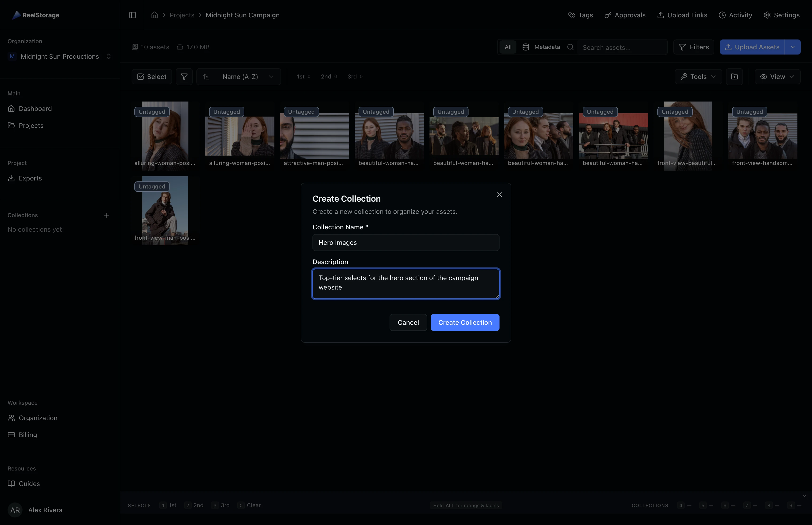
Task: Click the plus icon beside Collections
Action: [x=107, y=215]
